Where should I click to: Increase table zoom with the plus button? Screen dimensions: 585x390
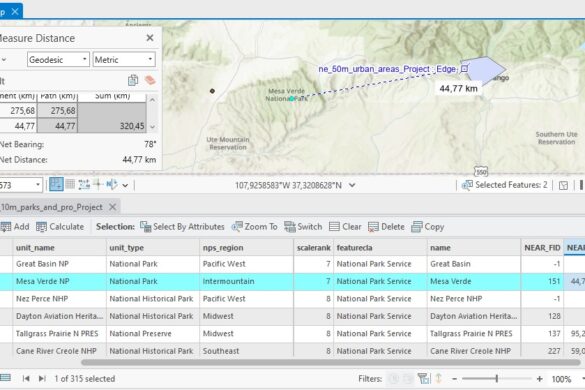pyautogui.click(x=539, y=379)
